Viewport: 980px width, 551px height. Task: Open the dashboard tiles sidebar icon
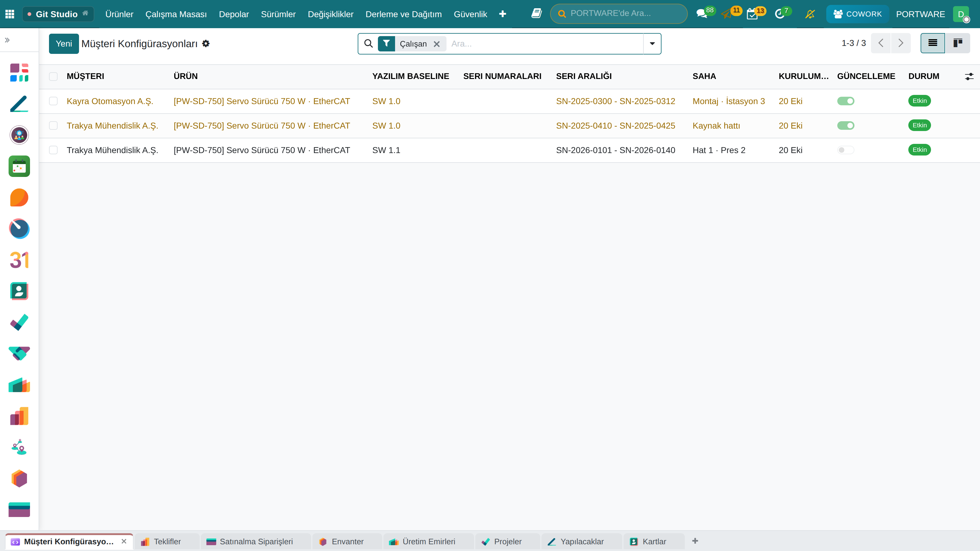point(19,73)
